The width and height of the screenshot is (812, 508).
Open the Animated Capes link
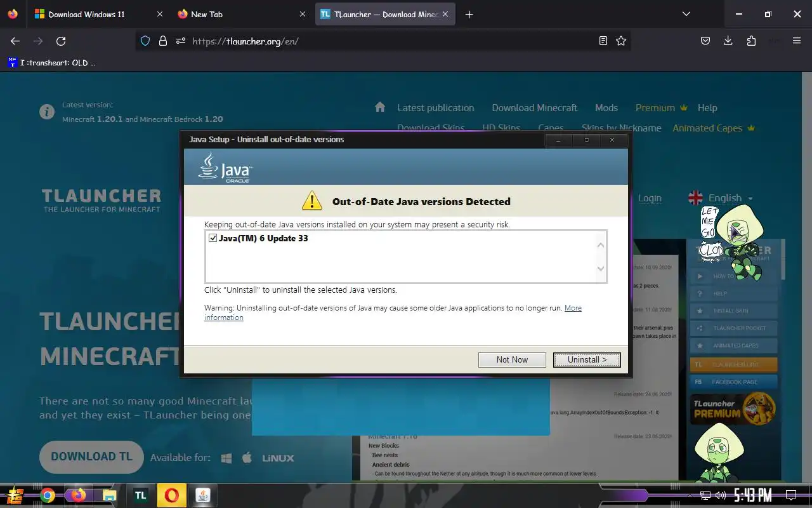click(x=714, y=128)
